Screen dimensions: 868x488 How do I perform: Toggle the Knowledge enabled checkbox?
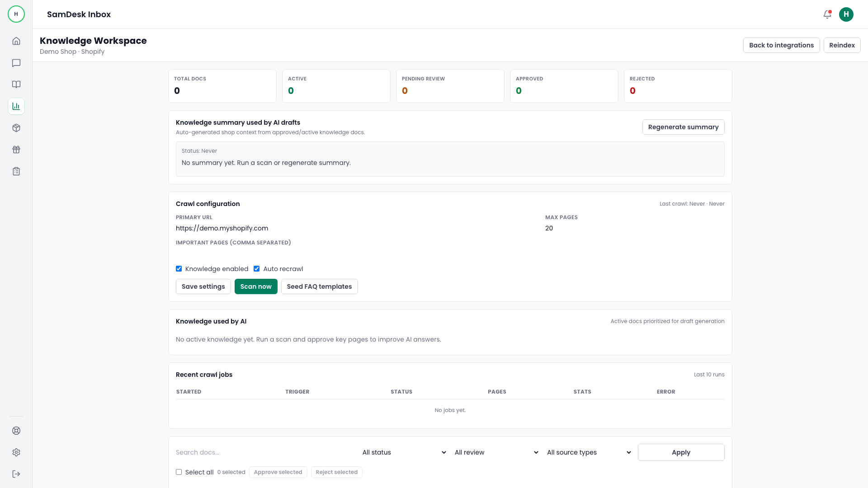tap(179, 269)
